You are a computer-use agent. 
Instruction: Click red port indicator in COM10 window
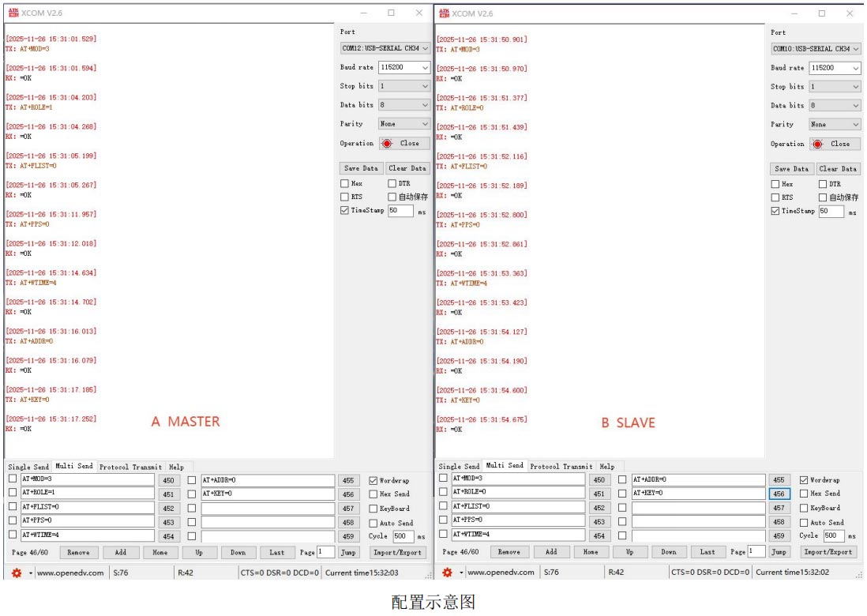pyautogui.click(x=817, y=145)
